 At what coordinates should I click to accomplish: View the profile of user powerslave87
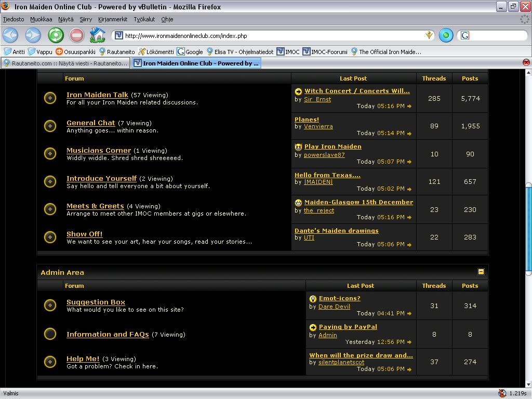coord(324,155)
